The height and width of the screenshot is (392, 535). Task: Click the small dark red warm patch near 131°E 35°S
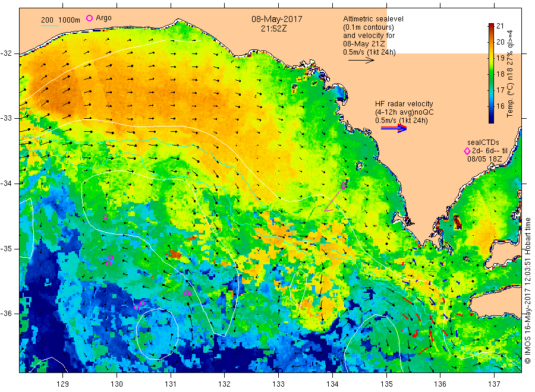(174, 254)
